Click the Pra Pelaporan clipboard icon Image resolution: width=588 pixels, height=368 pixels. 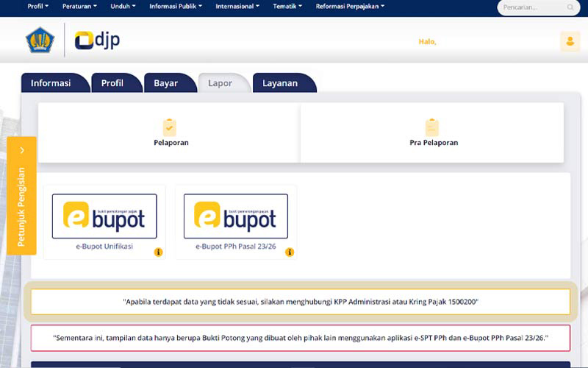click(432, 127)
